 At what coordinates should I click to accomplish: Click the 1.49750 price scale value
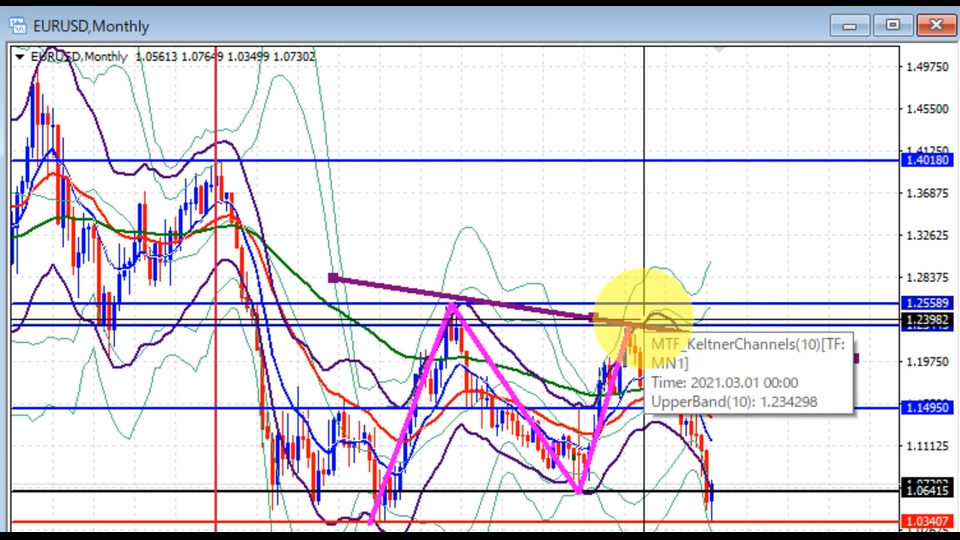[x=927, y=67]
